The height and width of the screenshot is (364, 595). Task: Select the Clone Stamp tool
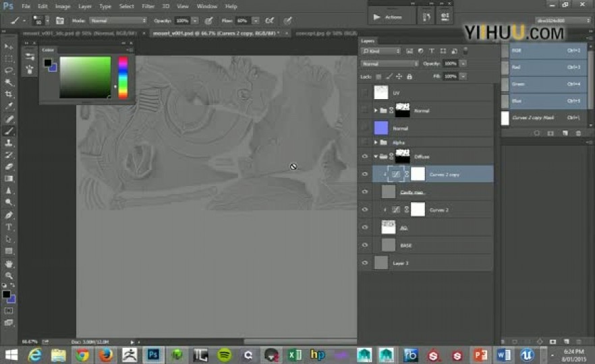(x=9, y=143)
